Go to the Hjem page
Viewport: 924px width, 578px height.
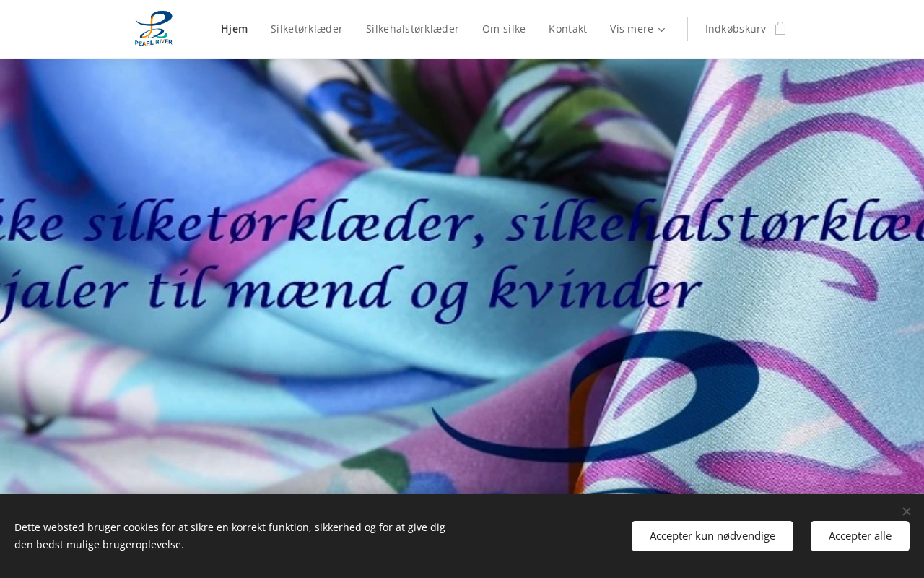pos(235,29)
